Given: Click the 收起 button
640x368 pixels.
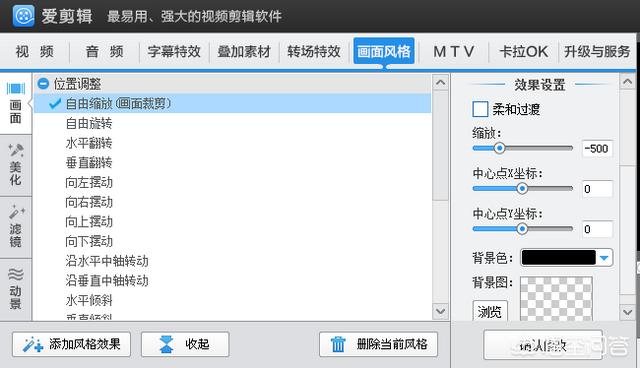Looking at the screenshot, I should point(185,344).
